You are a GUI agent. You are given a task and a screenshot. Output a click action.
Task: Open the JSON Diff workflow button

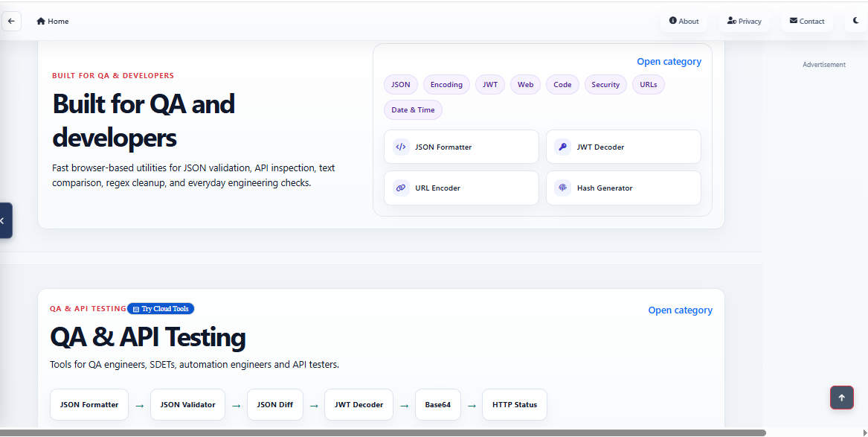tap(275, 405)
